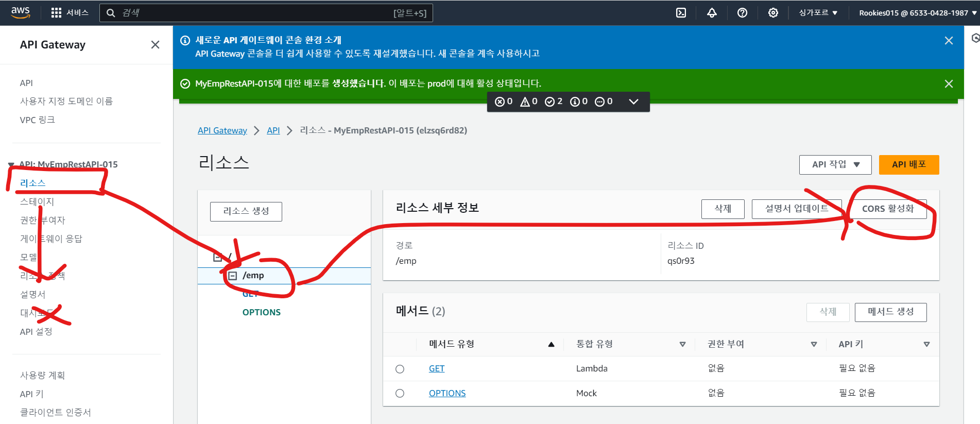Open API in the side navigation
The width and height of the screenshot is (980, 424).
(26, 83)
